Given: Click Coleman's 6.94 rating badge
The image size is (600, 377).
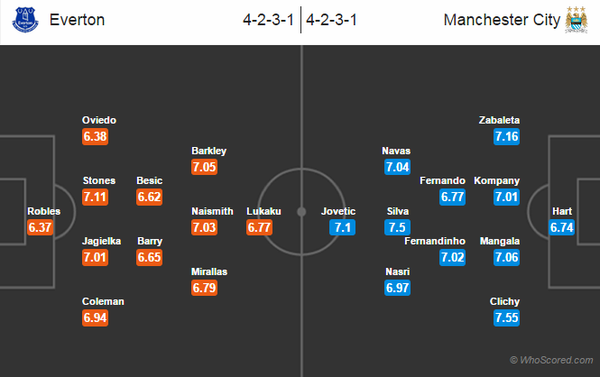Looking at the screenshot, I should [95, 318].
